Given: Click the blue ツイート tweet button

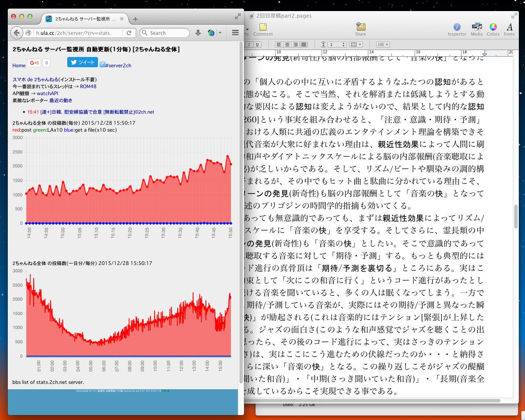Looking at the screenshot, I should 82,62.
